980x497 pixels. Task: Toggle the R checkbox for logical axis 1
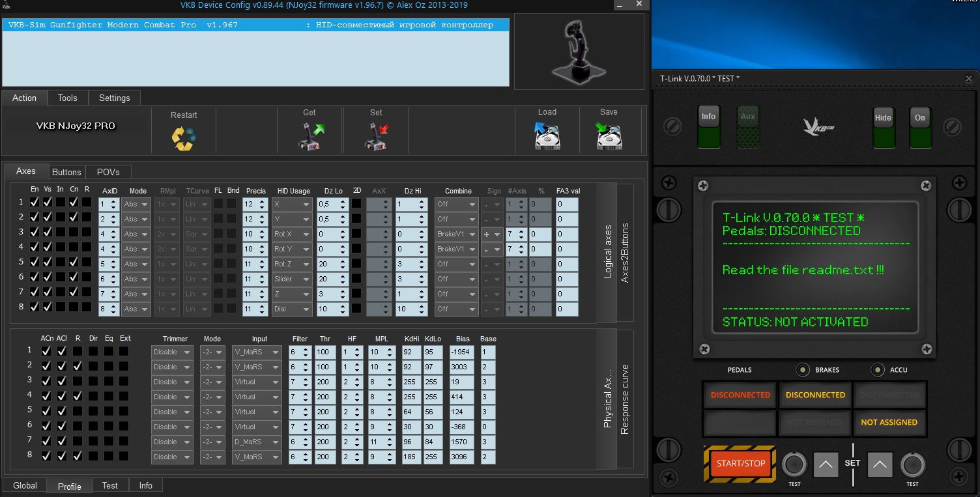(87, 202)
